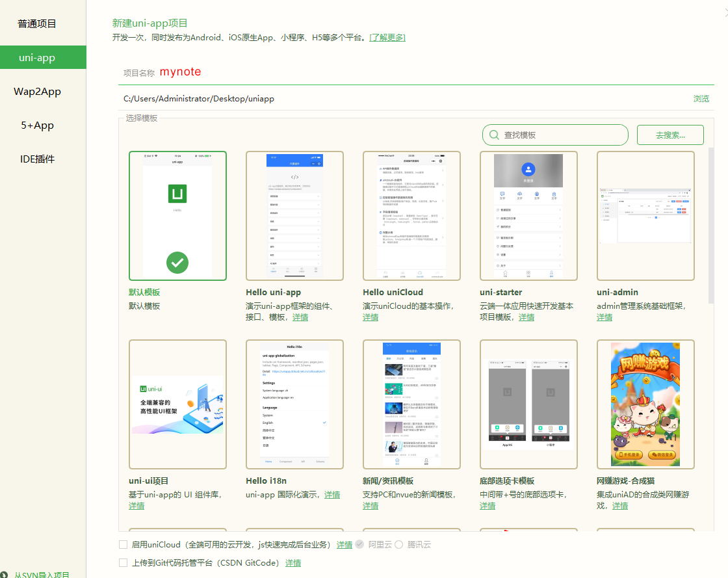Image resolution: width=728 pixels, height=578 pixels.
Task: Click the project path field
Action: click(404, 98)
